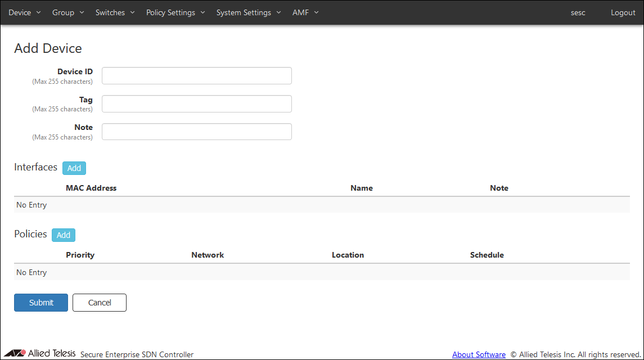Open the About Software link
Screen dimensions: 644x360
(479, 354)
